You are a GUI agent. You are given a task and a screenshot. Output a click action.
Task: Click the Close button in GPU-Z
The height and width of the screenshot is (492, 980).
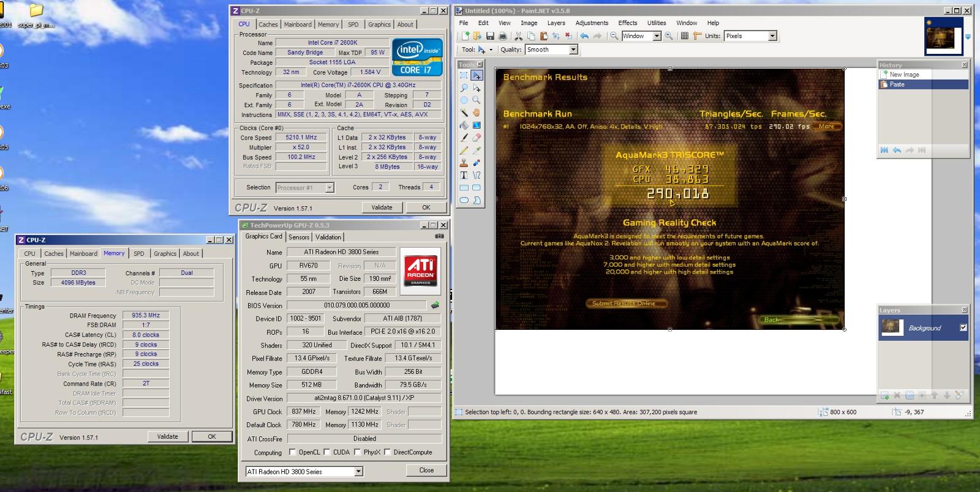coord(426,470)
